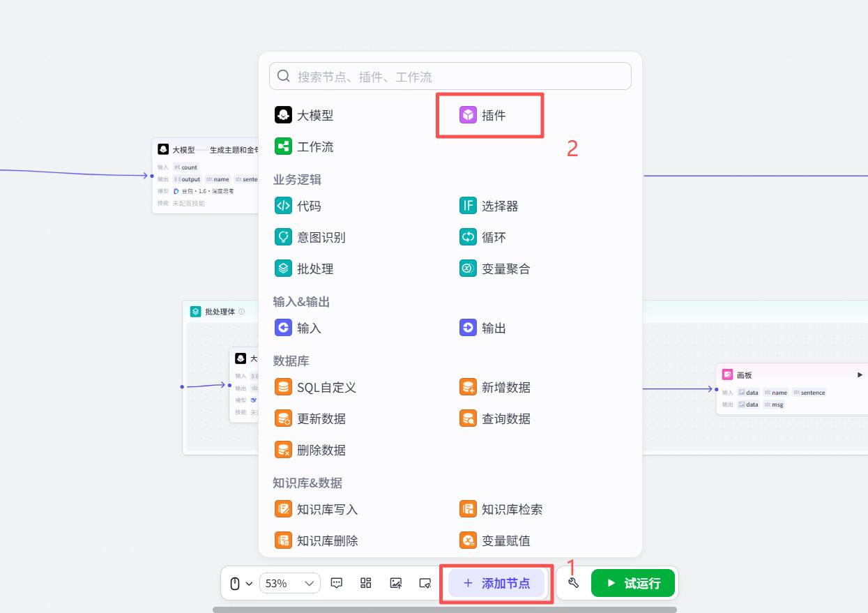Click the comment bubble icon in bottom toolbar
This screenshot has width=868, height=613.
pyautogui.click(x=337, y=583)
